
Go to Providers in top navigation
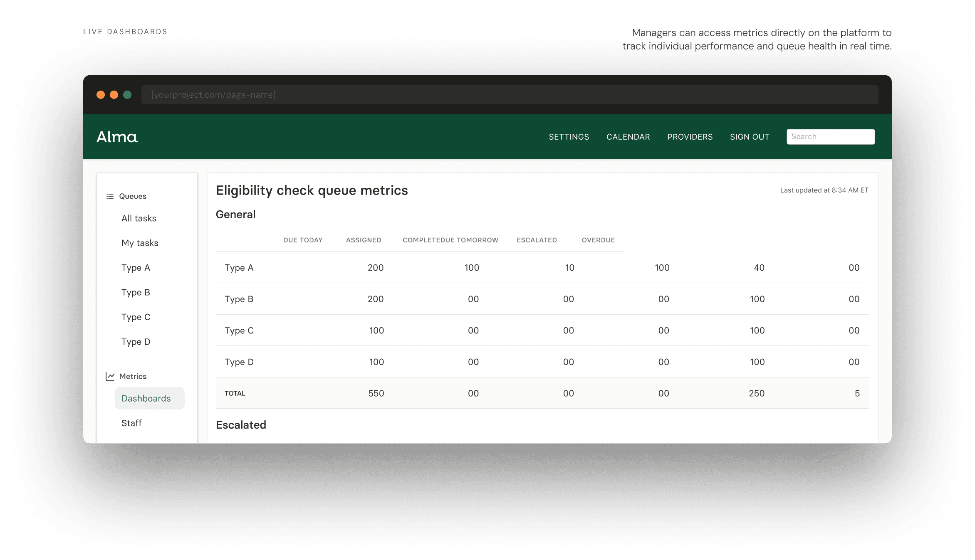(690, 137)
